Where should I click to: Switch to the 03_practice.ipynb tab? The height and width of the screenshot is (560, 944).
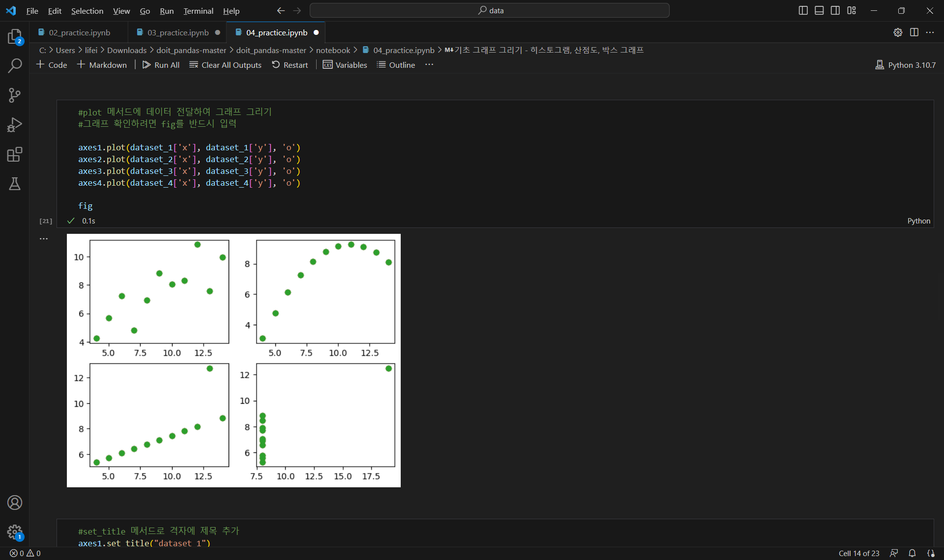[178, 32]
